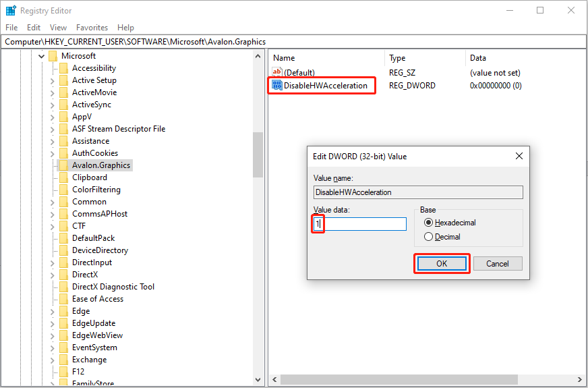Click the DisableHWAcceleration DWORD value icon
588x388 pixels.
pos(276,85)
